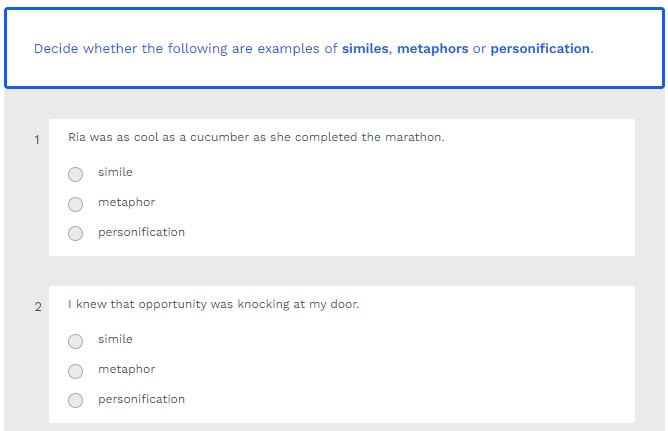Select simile radio button for question 1
The height and width of the screenshot is (431, 668).
tap(76, 174)
